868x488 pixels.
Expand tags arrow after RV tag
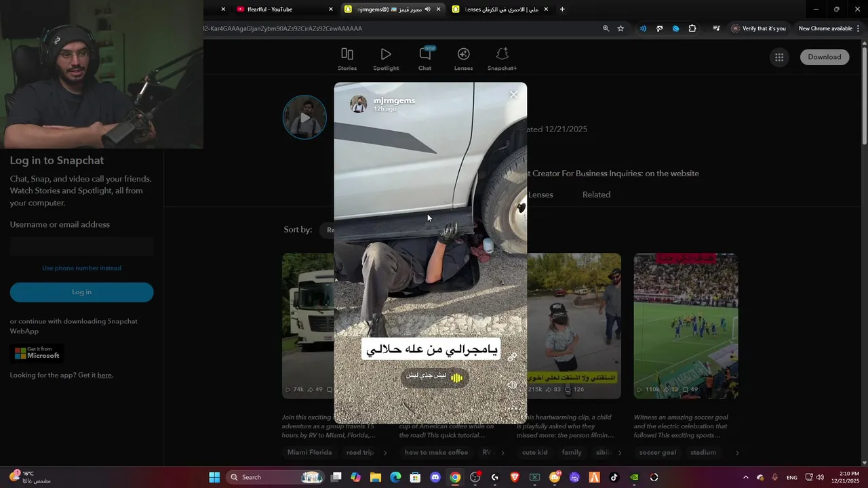click(x=502, y=452)
